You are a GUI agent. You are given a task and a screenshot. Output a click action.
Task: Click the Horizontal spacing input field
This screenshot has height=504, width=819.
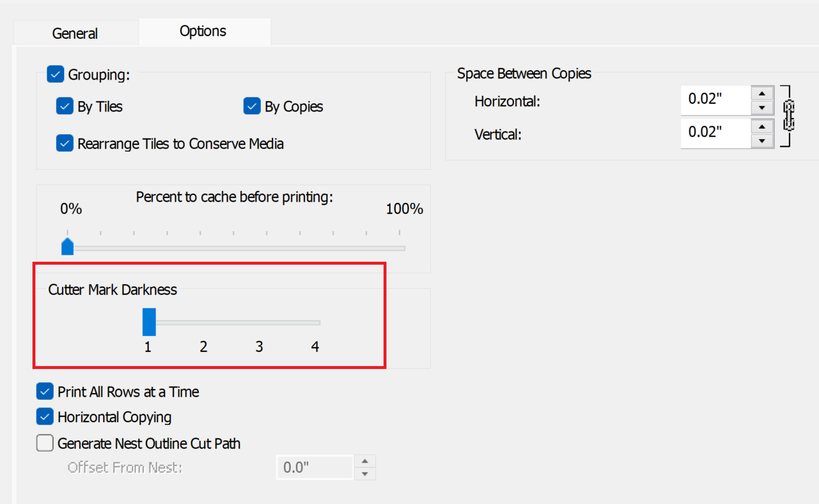click(x=715, y=100)
